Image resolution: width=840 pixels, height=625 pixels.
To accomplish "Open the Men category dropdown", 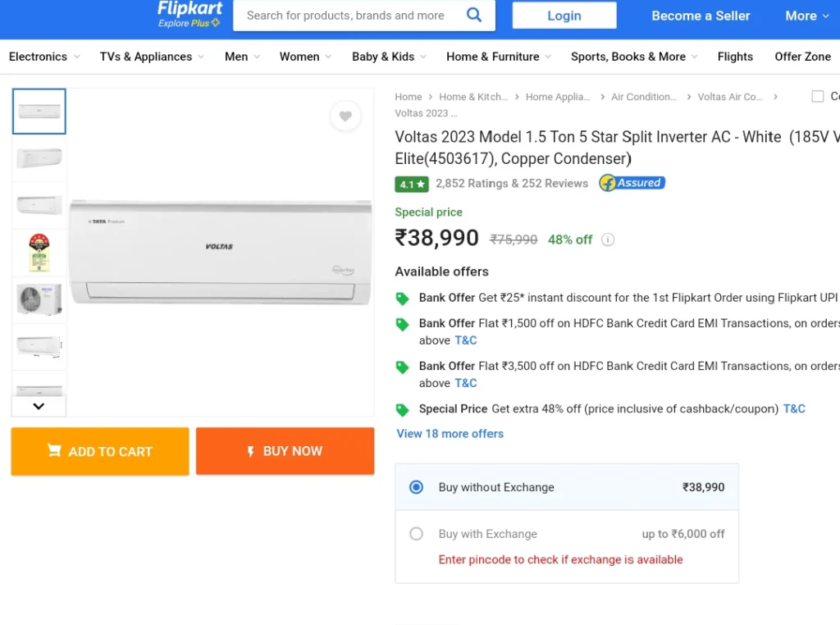I will pos(242,57).
